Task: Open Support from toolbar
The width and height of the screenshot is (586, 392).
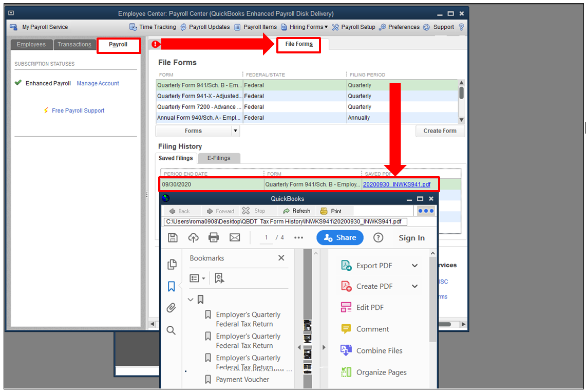Action: point(439,27)
